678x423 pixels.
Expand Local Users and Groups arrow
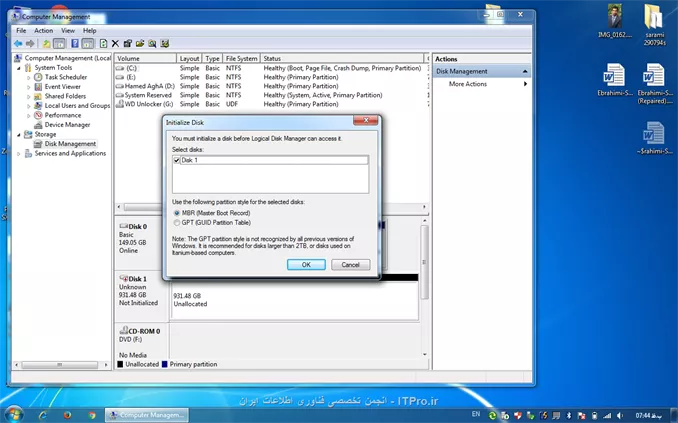pyautogui.click(x=29, y=106)
